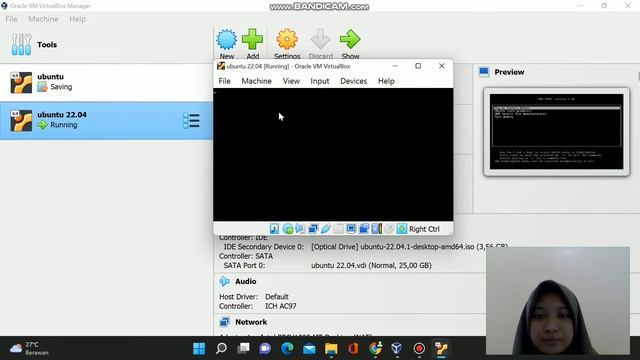The width and height of the screenshot is (640, 360).
Task: Open File menu in the VM window
Action: tap(224, 81)
